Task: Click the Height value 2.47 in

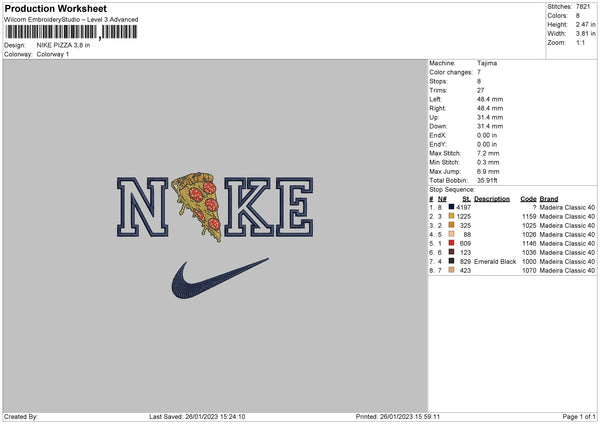Action: coord(585,24)
